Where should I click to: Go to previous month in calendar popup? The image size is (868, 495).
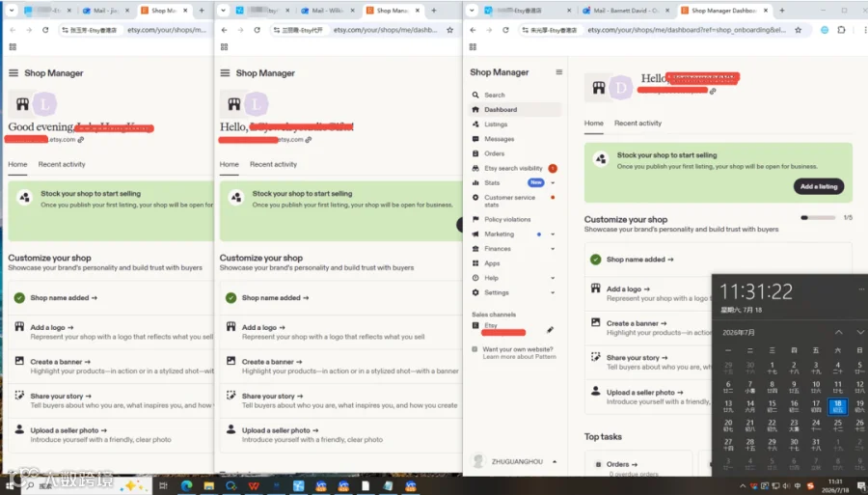pos(839,332)
